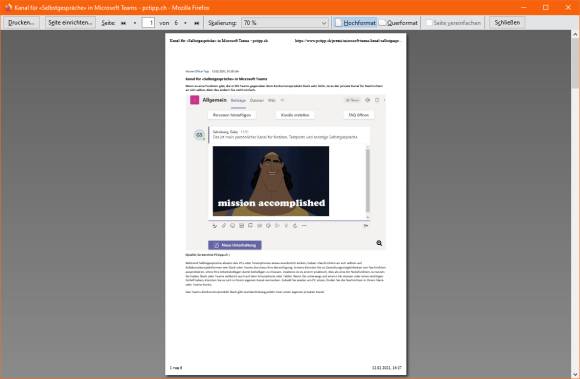Image resolution: width=580 pixels, height=379 pixels.
Task: Go to next page arrow
Action: click(x=185, y=23)
